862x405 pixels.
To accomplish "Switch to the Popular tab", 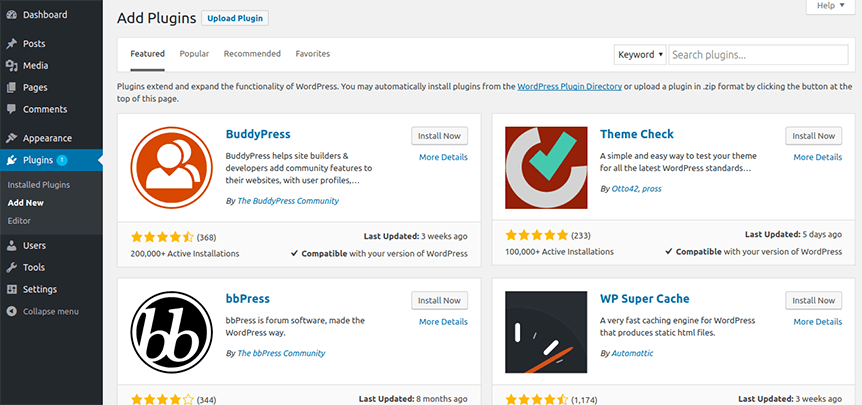I will (x=194, y=54).
